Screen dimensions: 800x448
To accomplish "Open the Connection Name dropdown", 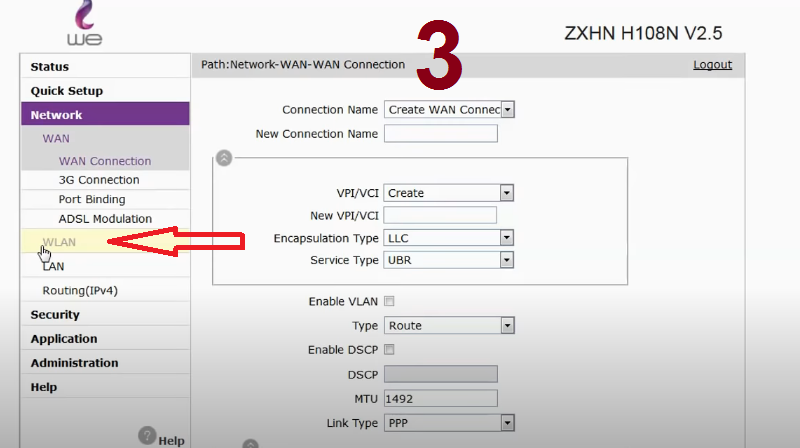I will tap(449, 110).
